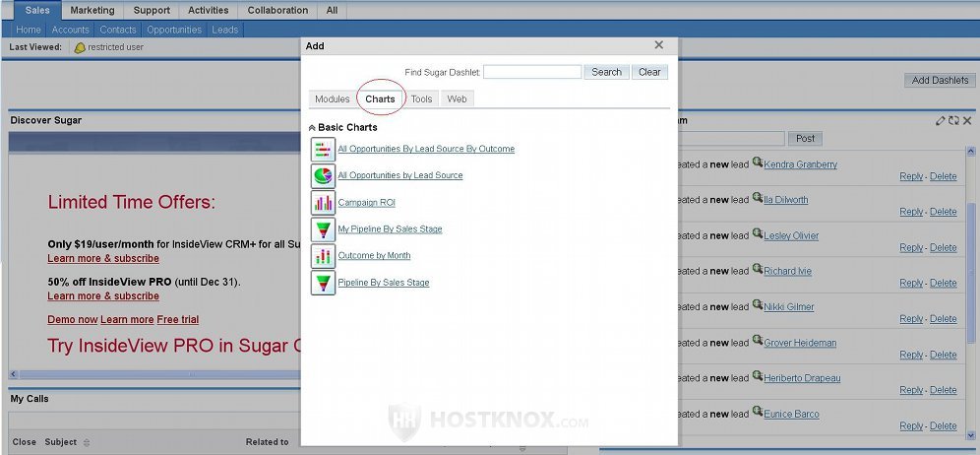The width and height of the screenshot is (980, 455).
Task: Open Accounts in the submenu
Action: 70,30
